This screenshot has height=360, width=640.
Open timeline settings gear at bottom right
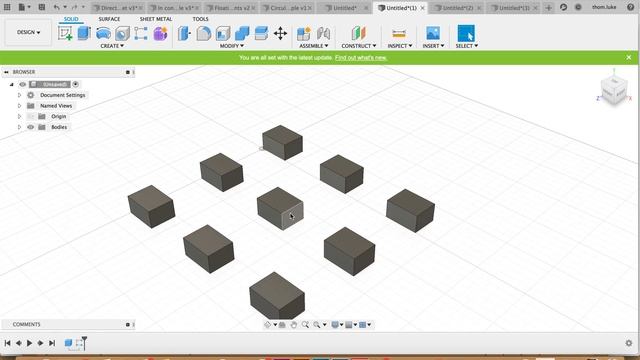629,343
